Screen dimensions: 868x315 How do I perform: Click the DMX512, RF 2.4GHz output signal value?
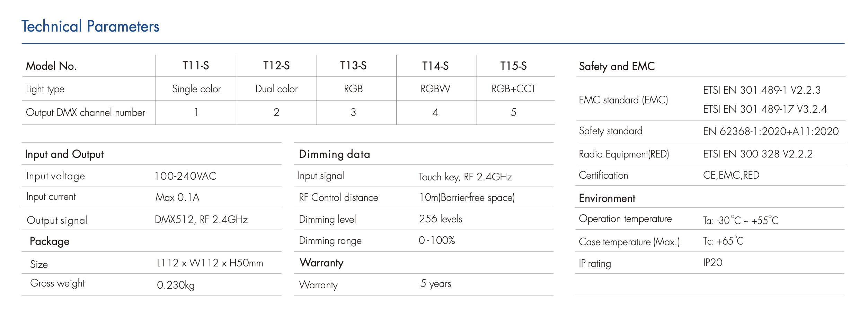[x=201, y=220]
